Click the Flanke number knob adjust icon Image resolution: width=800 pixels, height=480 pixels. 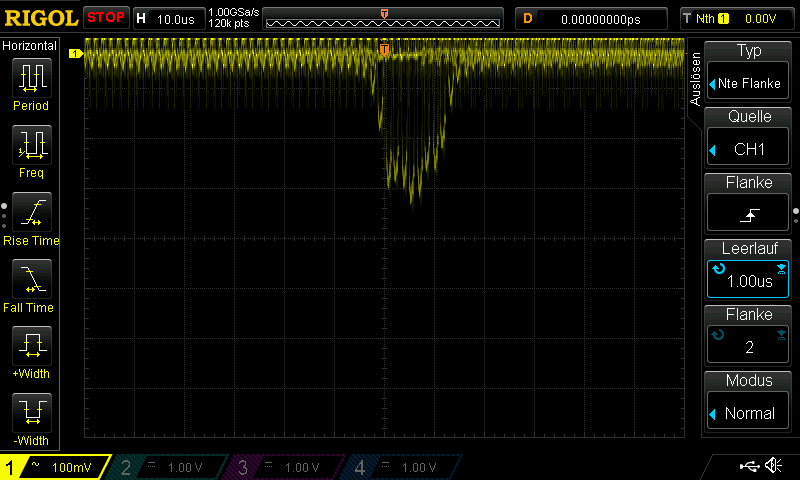(718, 335)
